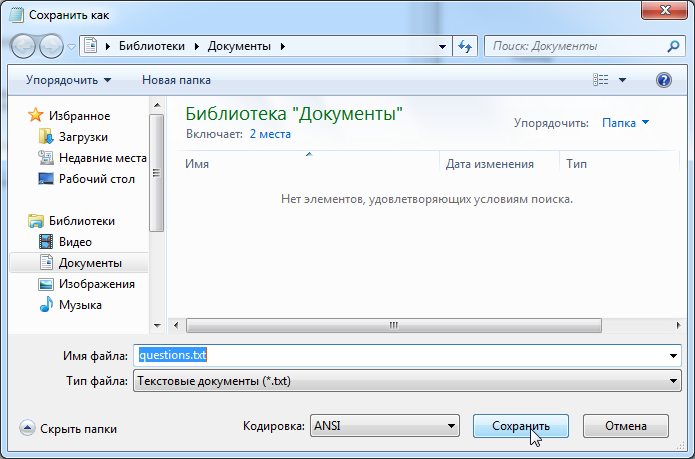Click the help question mark icon
Screen dimensions: 695x459
pos(663,80)
